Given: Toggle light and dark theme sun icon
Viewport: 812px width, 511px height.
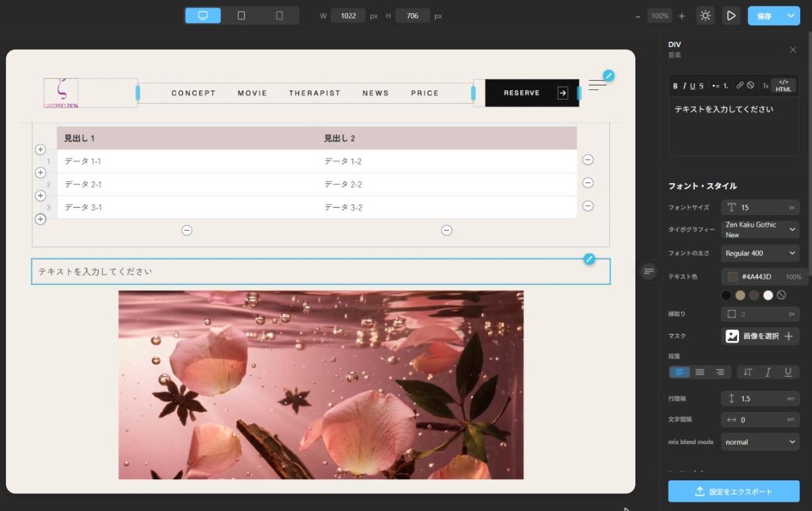Looking at the screenshot, I should point(705,16).
